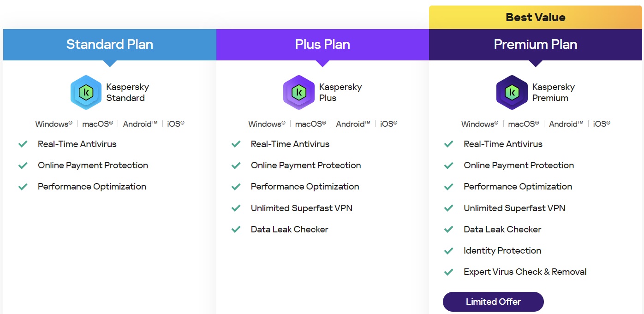Click checkmark beside Plus Data Leak Checker
Image resolution: width=644 pixels, height=314 pixels.
tap(236, 229)
